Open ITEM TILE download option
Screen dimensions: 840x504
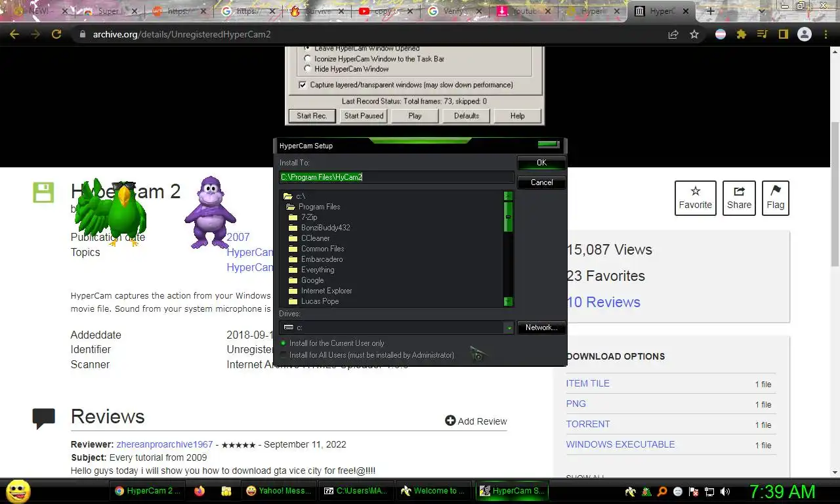coord(588,383)
